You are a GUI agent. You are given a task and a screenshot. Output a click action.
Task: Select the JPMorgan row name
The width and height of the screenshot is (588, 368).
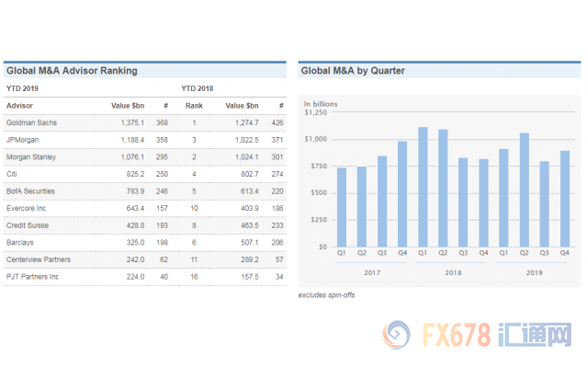[22, 140]
